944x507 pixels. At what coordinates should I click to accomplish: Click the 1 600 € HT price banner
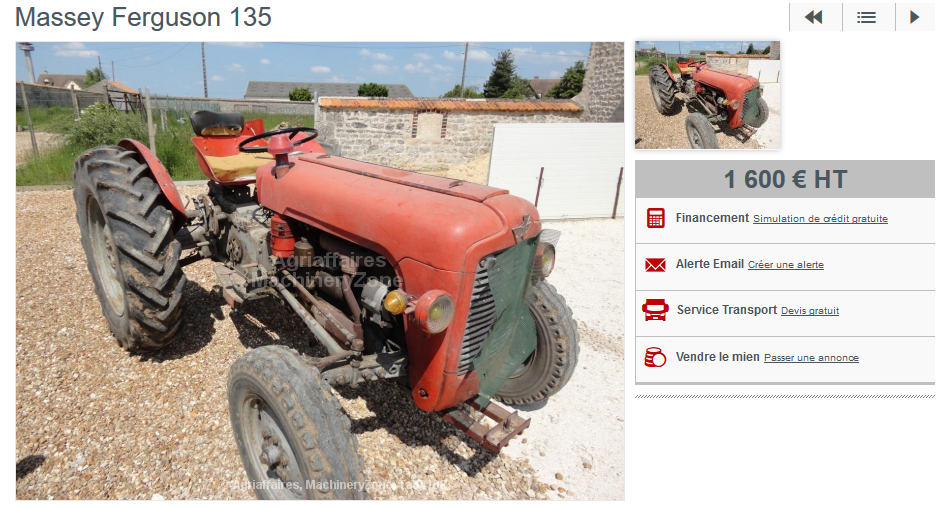(785, 179)
